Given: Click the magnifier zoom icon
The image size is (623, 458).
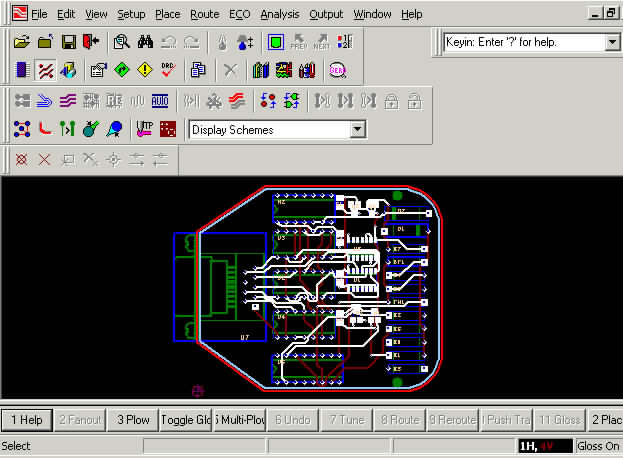Looking at the screenshot, I should click(121, 43).
